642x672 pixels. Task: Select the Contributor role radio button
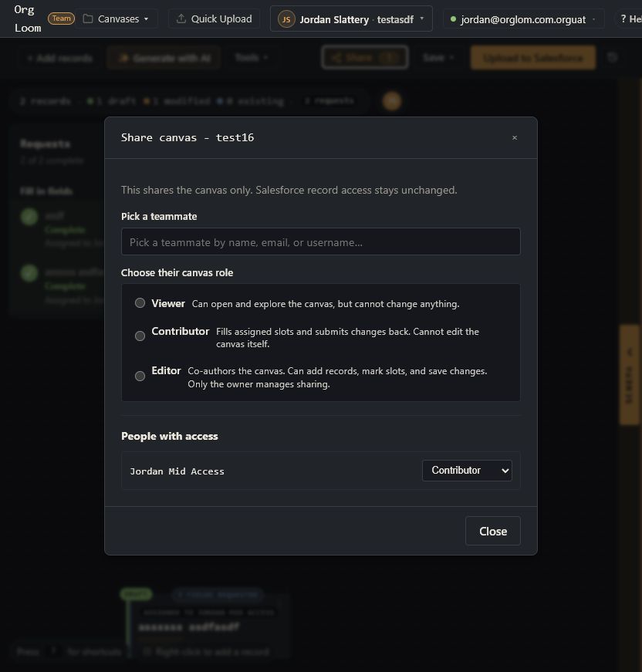pos(140,336)
